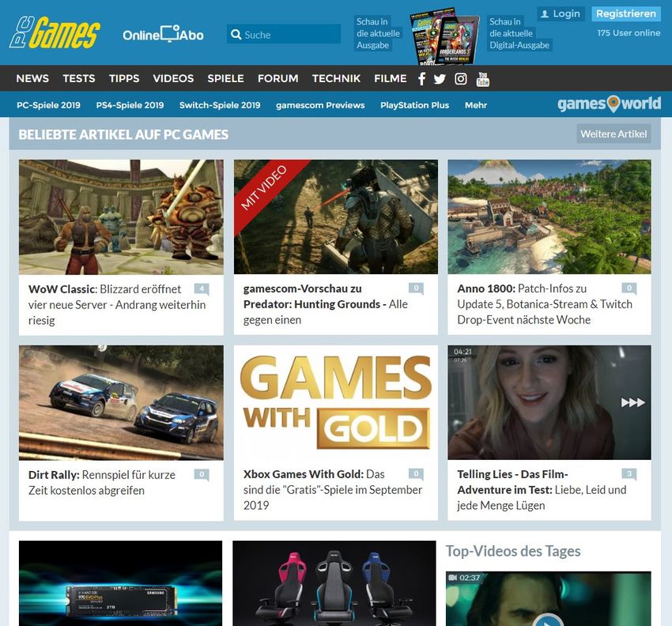Screen dimensions: 672x626
Task: Expand the Mehr submenu
Action: click(476, 105)
